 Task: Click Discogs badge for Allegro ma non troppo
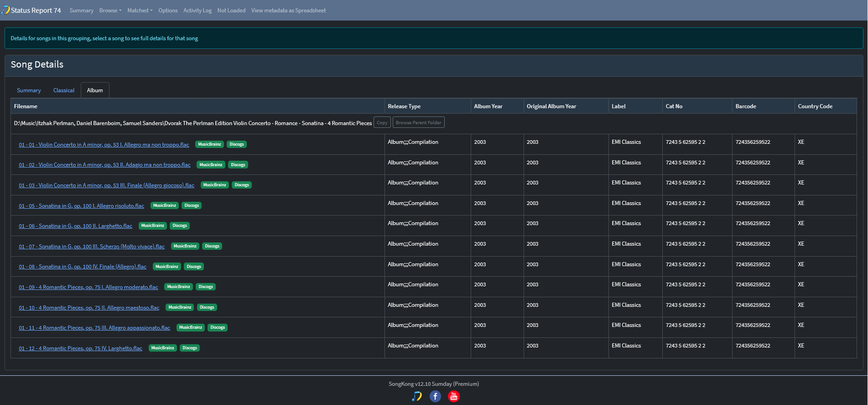pyautogui.click(x=237, y=144)
